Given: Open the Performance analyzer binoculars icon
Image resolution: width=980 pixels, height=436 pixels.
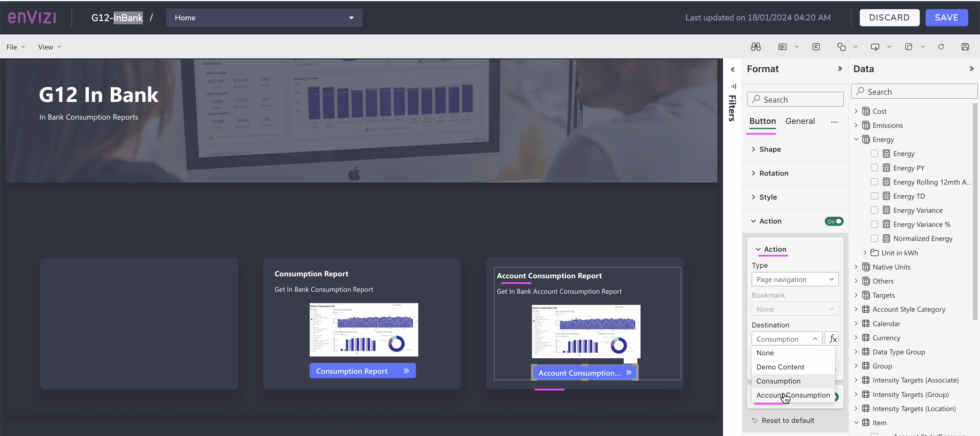Looking at the screenshot, I should coord(756,47).
